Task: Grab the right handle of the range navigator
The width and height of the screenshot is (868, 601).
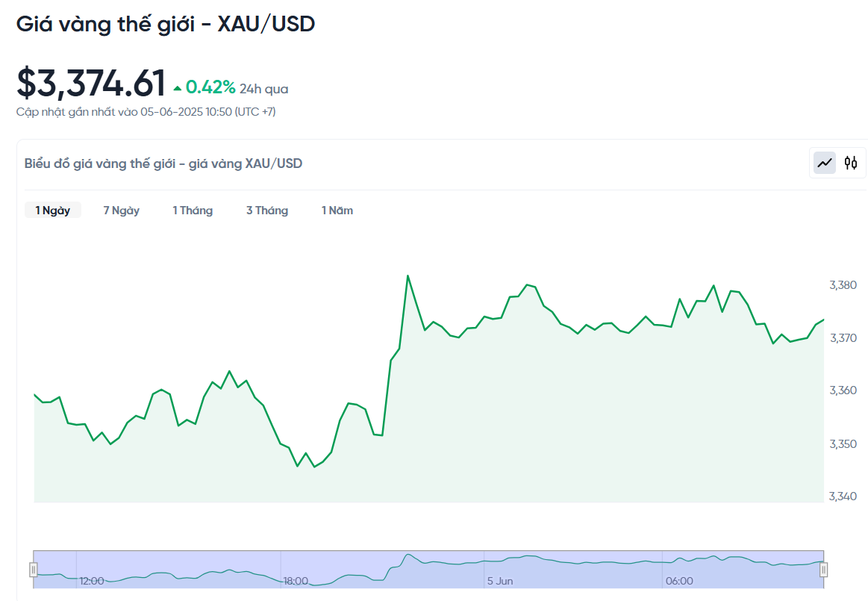Action: [824, 570]
